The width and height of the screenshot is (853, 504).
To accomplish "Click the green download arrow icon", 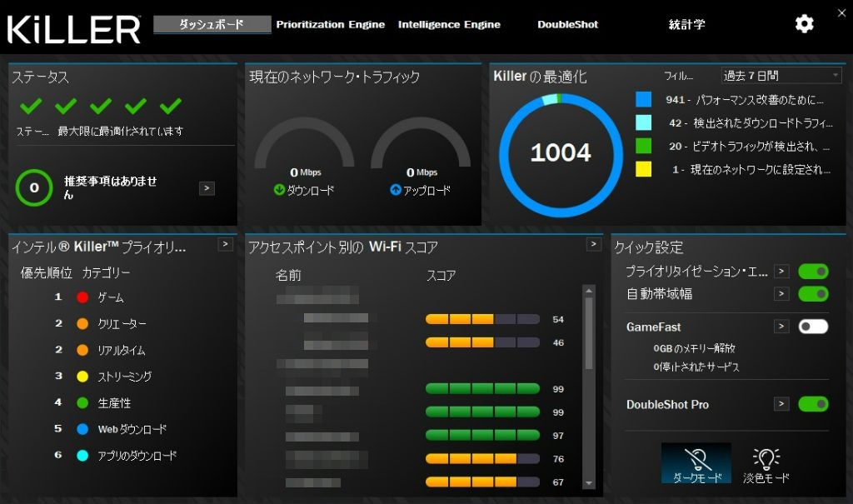I will click(x=279, y=190).
